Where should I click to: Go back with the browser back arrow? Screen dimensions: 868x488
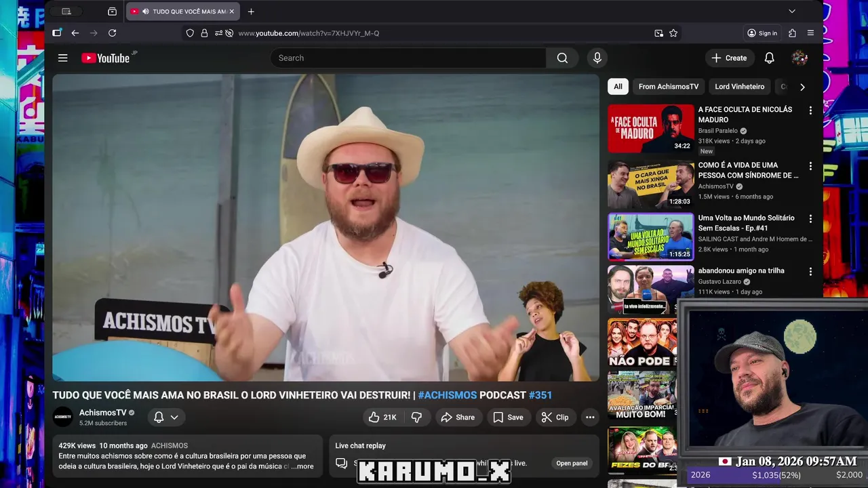point(75,33)
